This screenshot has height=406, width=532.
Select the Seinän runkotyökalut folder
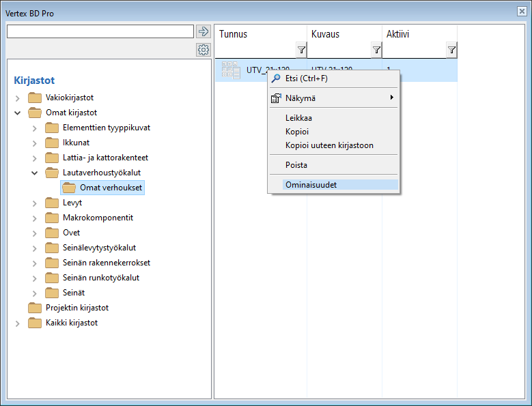[101, 278]
